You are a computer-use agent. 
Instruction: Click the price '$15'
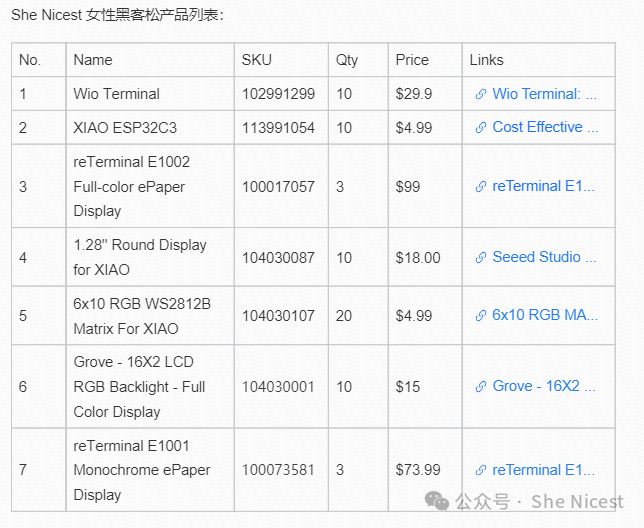[x=408, y=387]
